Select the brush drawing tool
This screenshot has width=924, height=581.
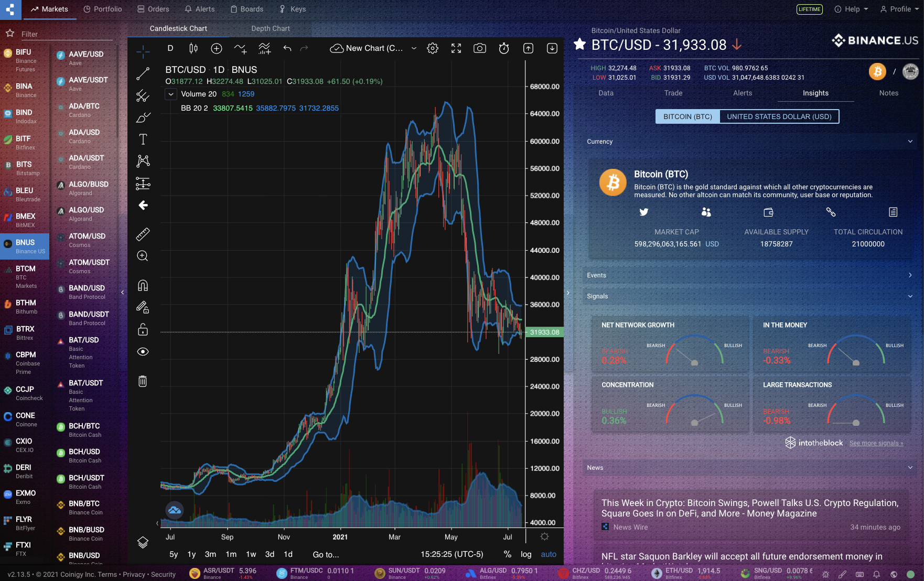143,117
